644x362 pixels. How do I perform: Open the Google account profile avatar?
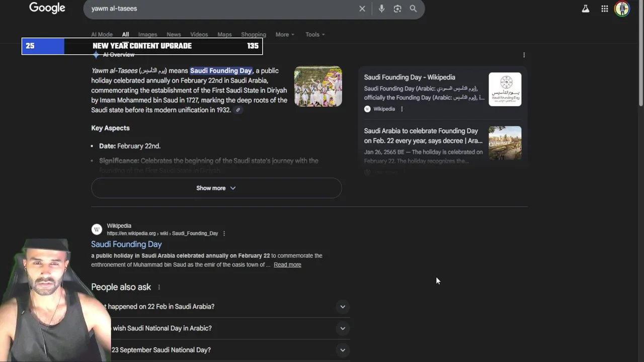(622, 9)
